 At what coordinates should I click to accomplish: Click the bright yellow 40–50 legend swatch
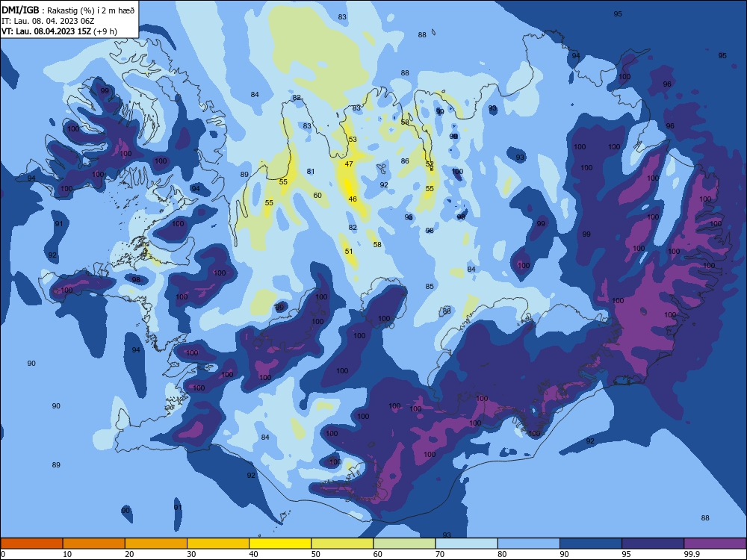[x=280, y=544]
